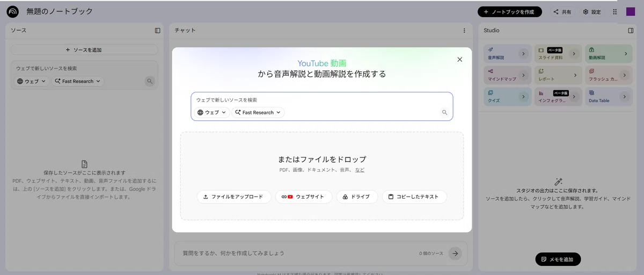Open the purple account avatar
Image resolution: width=644 pixels, height=275 pixels.
[631, 12]
